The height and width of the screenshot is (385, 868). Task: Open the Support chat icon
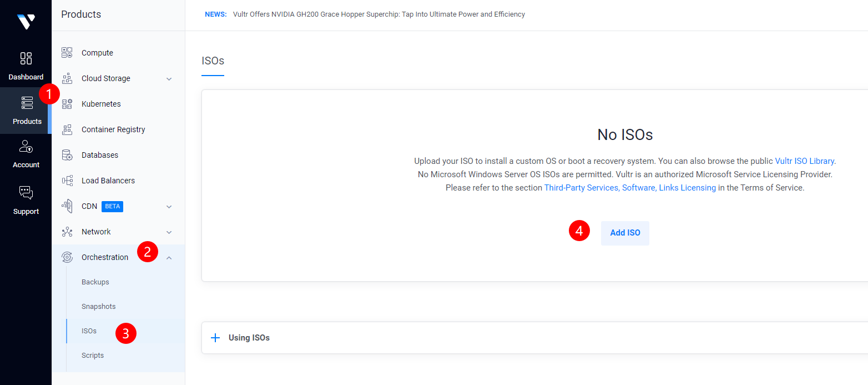[x=26, y=193]
